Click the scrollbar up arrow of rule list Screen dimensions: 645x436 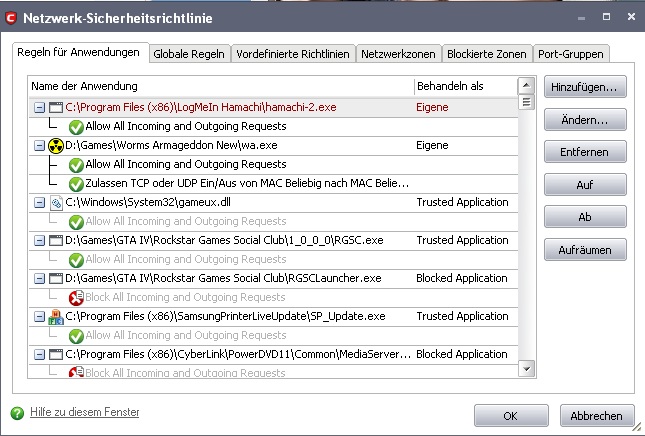tap(527, 86)
